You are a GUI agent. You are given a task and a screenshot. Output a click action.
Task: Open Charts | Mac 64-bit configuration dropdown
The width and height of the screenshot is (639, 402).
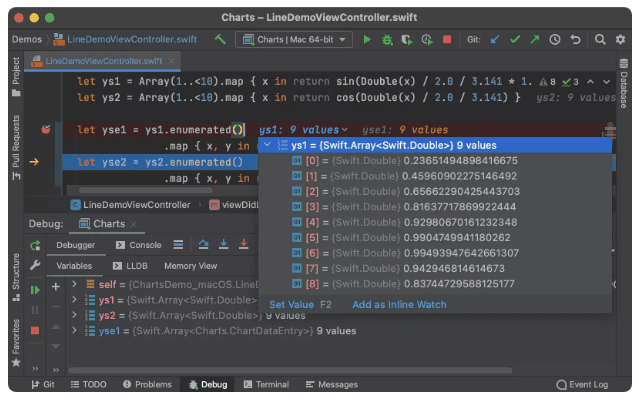tap(293, 40)
